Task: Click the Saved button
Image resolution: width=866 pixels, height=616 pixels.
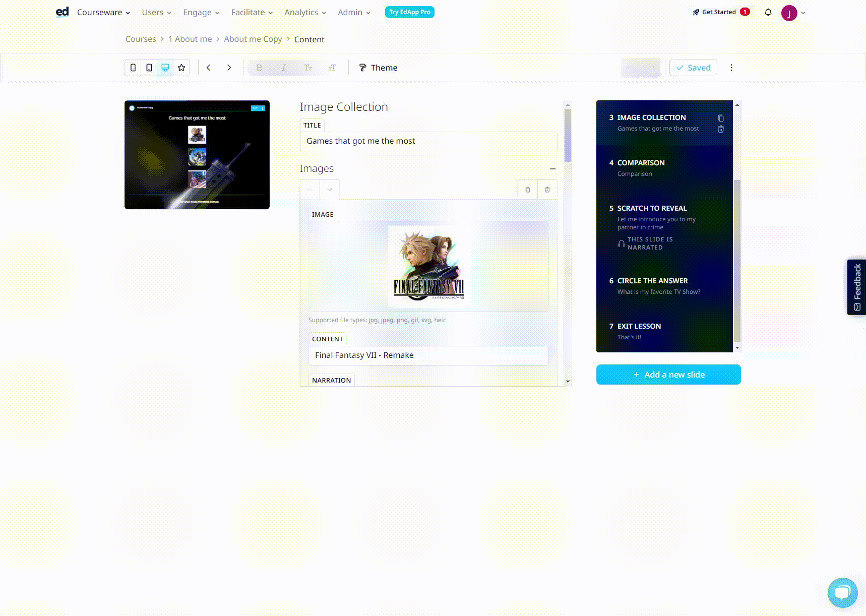Action: (x=693, y=68)
